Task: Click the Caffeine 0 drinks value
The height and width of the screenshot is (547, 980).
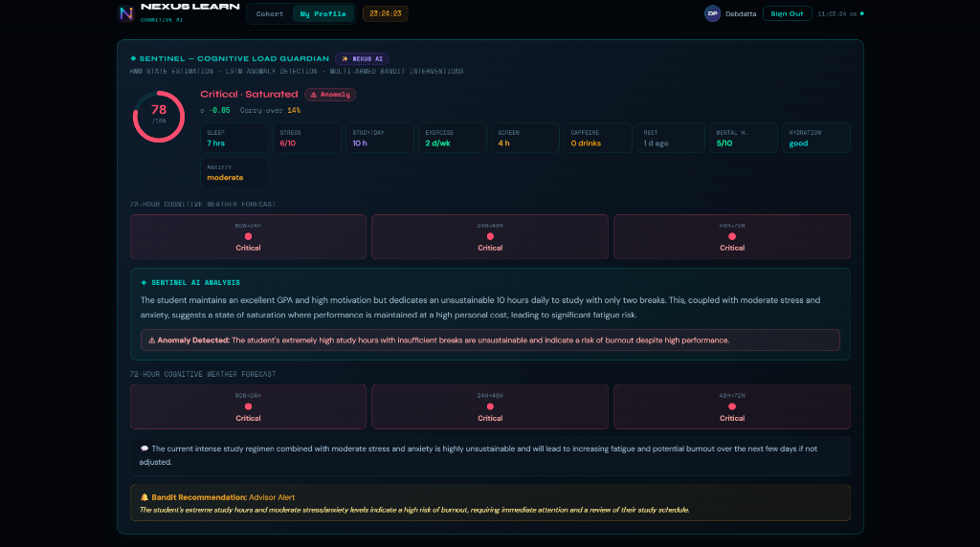Action: click(586, 143)
